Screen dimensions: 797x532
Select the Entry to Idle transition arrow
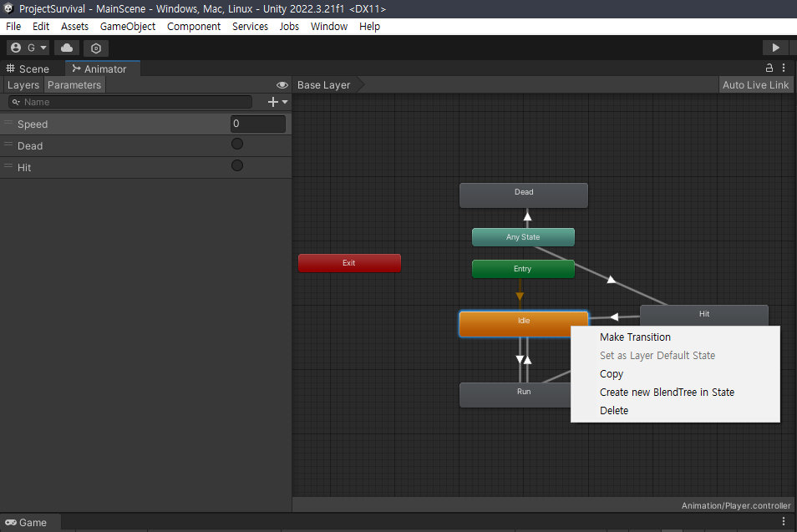[520, 296]
